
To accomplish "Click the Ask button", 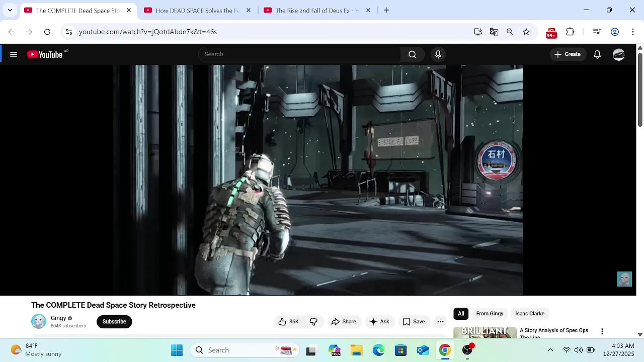I will 379,322.
